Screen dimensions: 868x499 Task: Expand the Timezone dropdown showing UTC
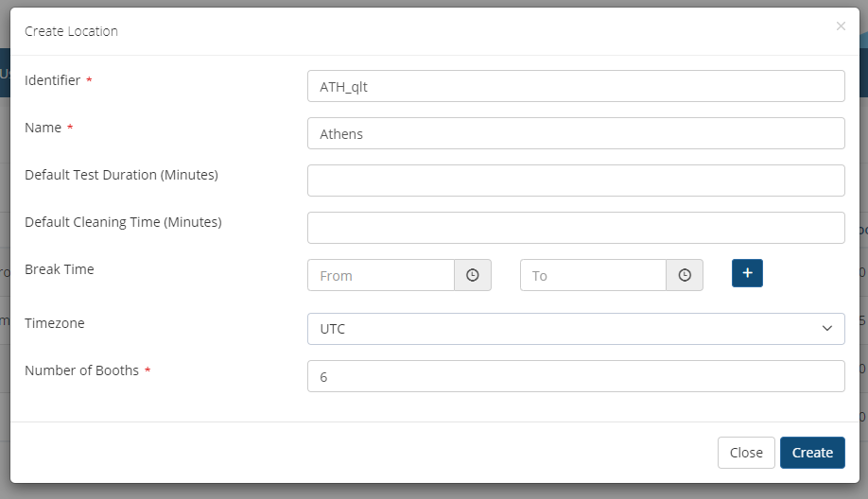pyautogui.click(x=576, y=329)
